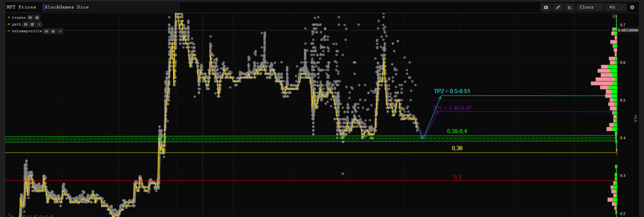Open settings gear for path series
This screenshot has height=217, width=644.
click(32, 24)
